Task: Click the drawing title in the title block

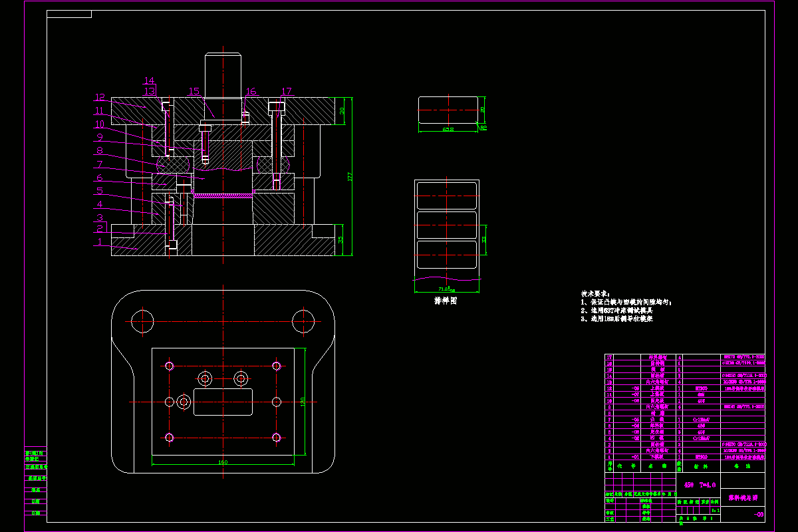Action: coord(743,497)
